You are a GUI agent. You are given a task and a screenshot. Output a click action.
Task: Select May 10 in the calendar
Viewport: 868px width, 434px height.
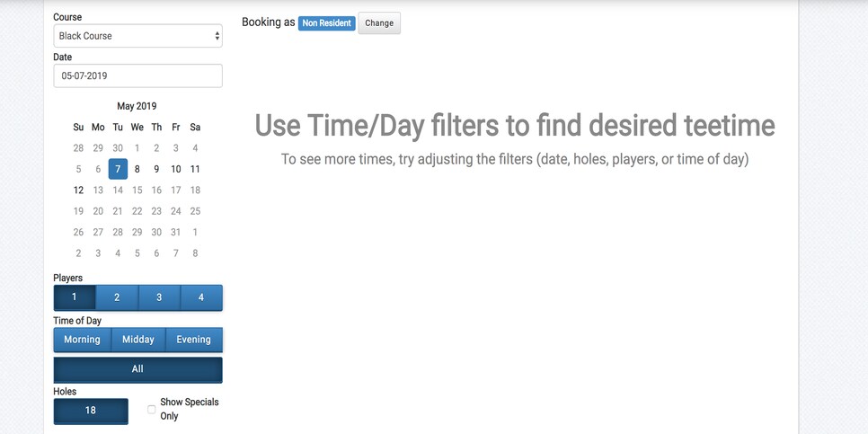[176, 169]
